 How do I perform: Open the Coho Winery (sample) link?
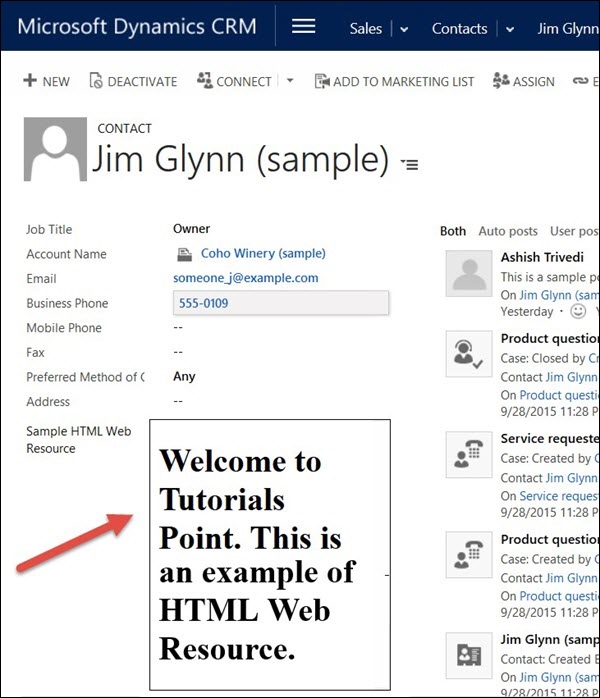(263, 253)
